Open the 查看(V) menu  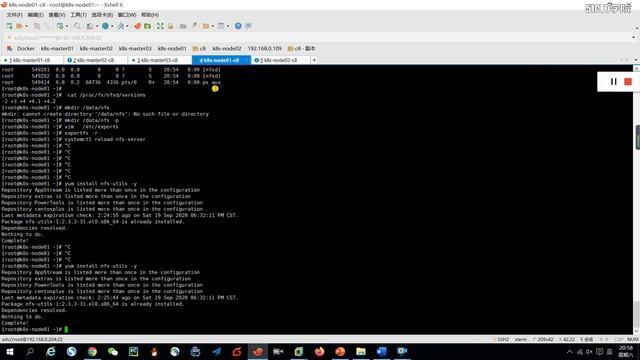coord(57,15)
